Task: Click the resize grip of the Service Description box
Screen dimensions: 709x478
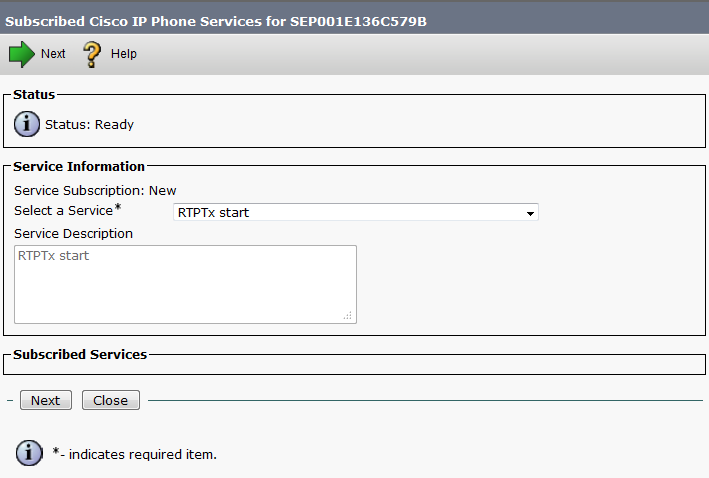Action: [x=348, y=316]
